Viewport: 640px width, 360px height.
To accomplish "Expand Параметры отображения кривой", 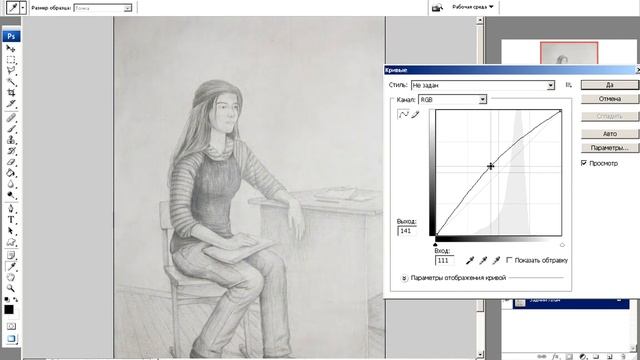I will click(404, 278).
